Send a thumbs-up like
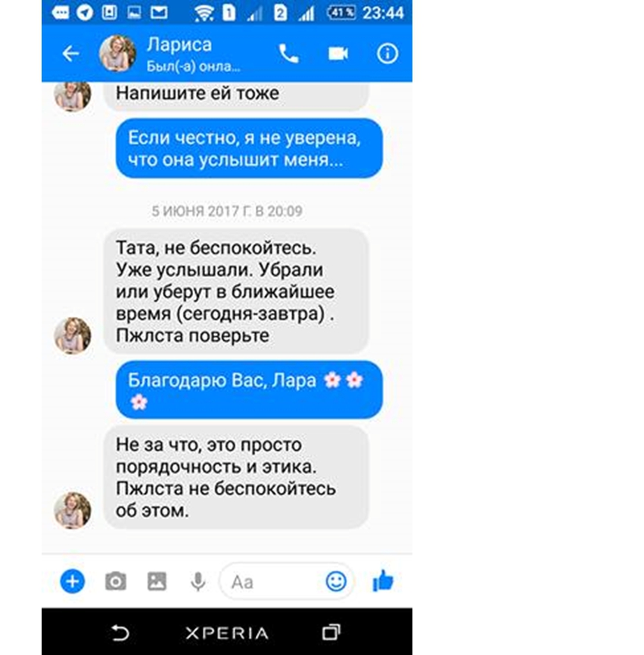The image size is (644, 655). pos(383,581)
